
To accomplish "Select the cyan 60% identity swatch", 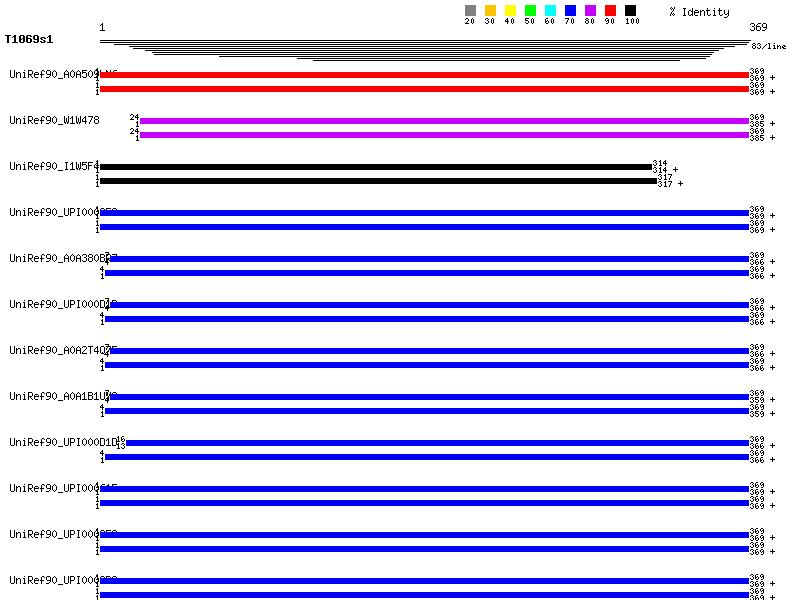I will [550, 11].
